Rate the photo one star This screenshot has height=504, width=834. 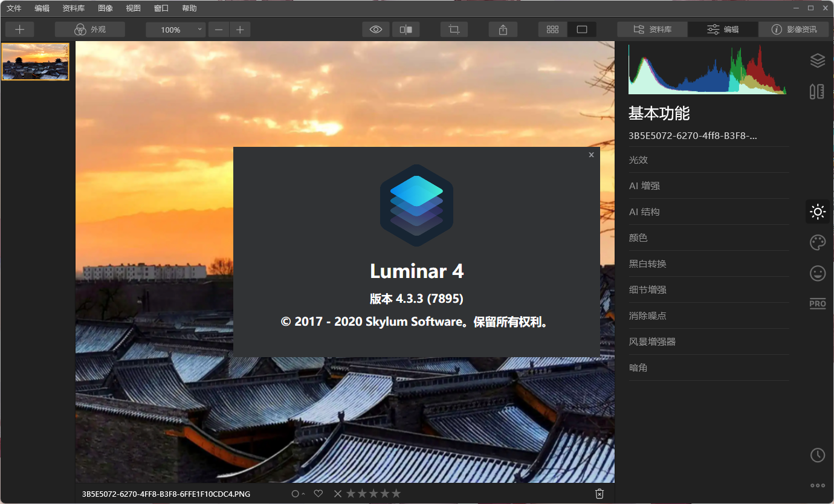(351, 494)
